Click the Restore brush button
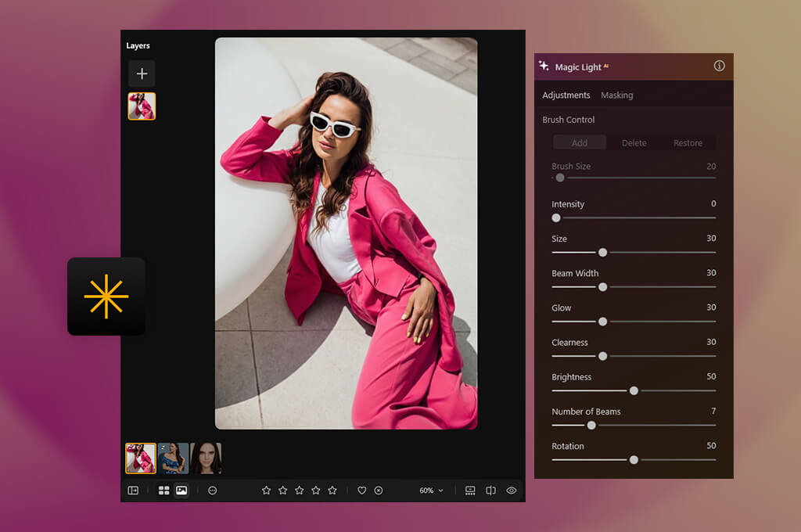 [x=688, y=142]
